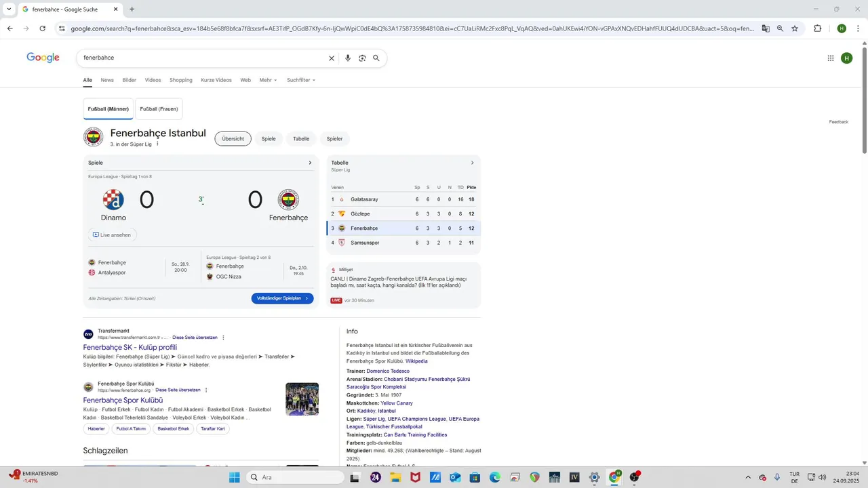Reload the page in Chrome

[43, 28]
